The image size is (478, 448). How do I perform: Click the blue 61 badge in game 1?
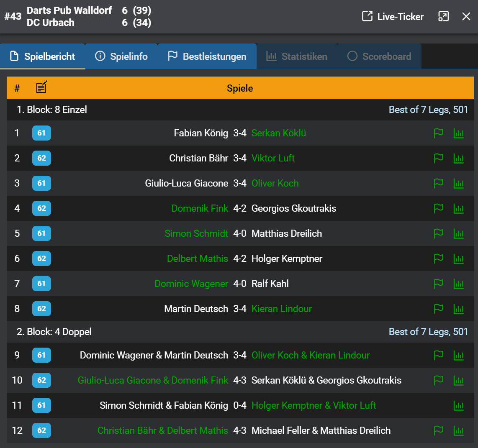click(x=41, y=133)
